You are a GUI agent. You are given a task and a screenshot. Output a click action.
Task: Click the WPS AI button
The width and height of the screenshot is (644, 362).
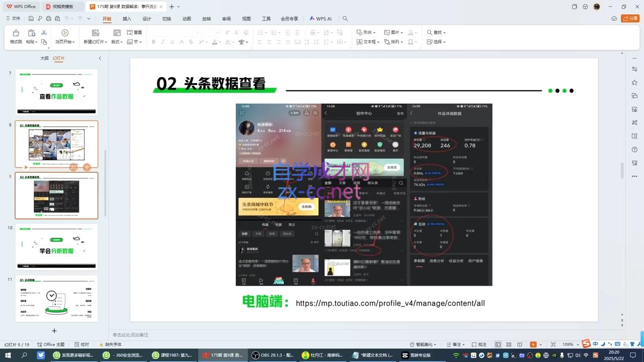[x=320, y=19]
